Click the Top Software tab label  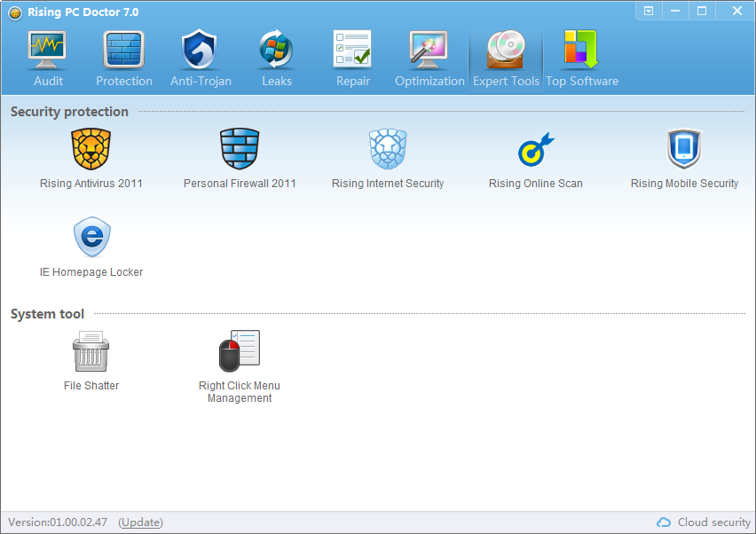(581, 82)
